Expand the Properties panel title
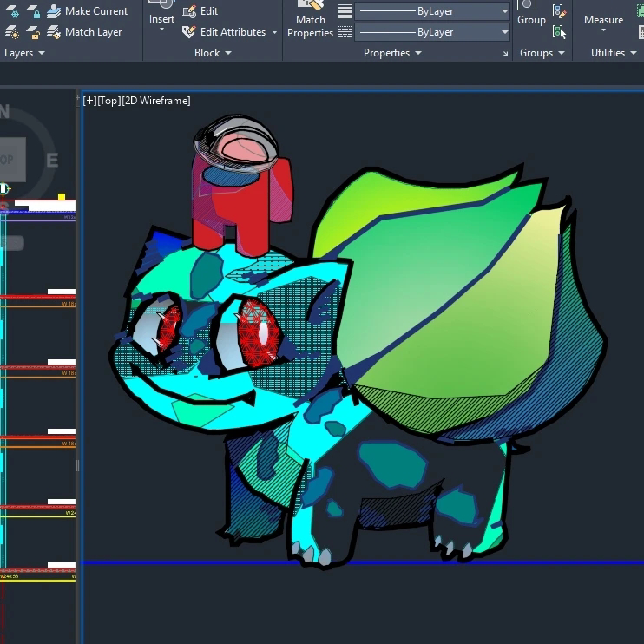Viewport: 644px width, 644px height. pos(392,53)
